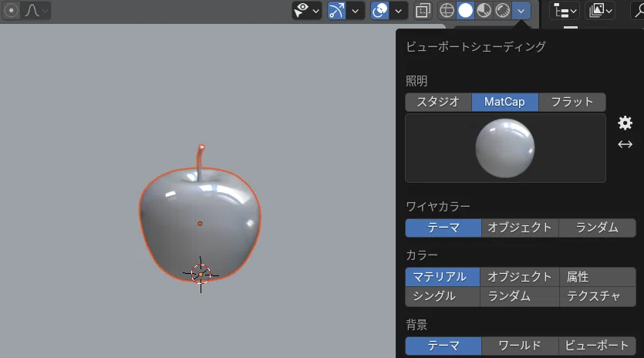The image size is (644, 358).
Task: Switch to Wireframe shading mode
Action: [447, 11]
